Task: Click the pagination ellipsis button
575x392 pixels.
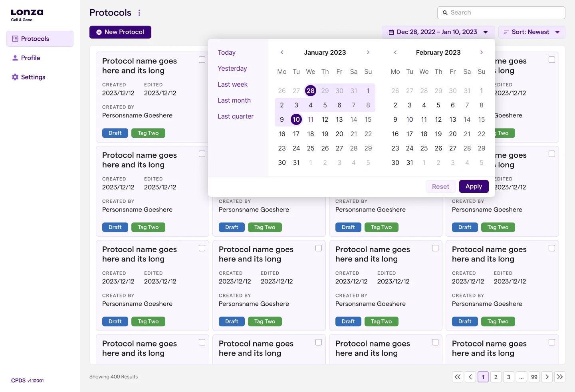Action: pyautogui.click(x=521, y=377)
